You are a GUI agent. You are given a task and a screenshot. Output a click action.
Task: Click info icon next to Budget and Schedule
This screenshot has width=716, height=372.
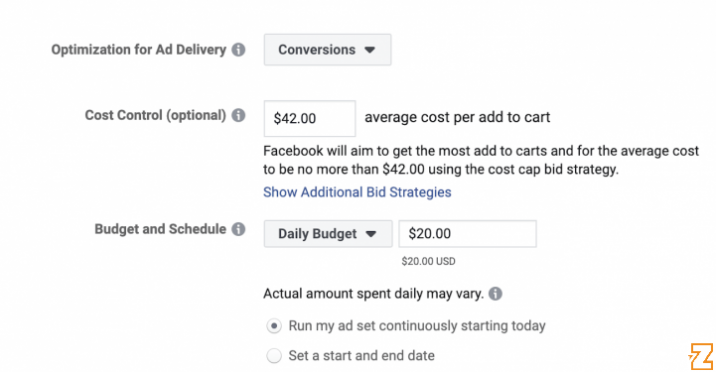pos(238,229)
